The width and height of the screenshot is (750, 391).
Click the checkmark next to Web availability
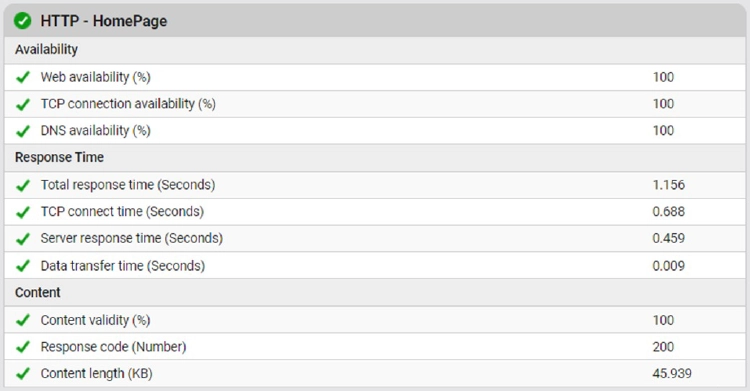click(x=22, y=77)
